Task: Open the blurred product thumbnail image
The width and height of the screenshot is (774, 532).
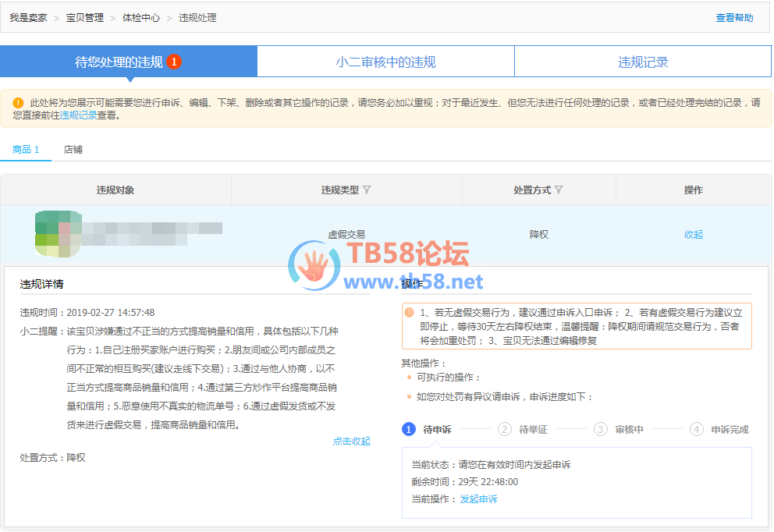Action: click(x=59, y=233)
